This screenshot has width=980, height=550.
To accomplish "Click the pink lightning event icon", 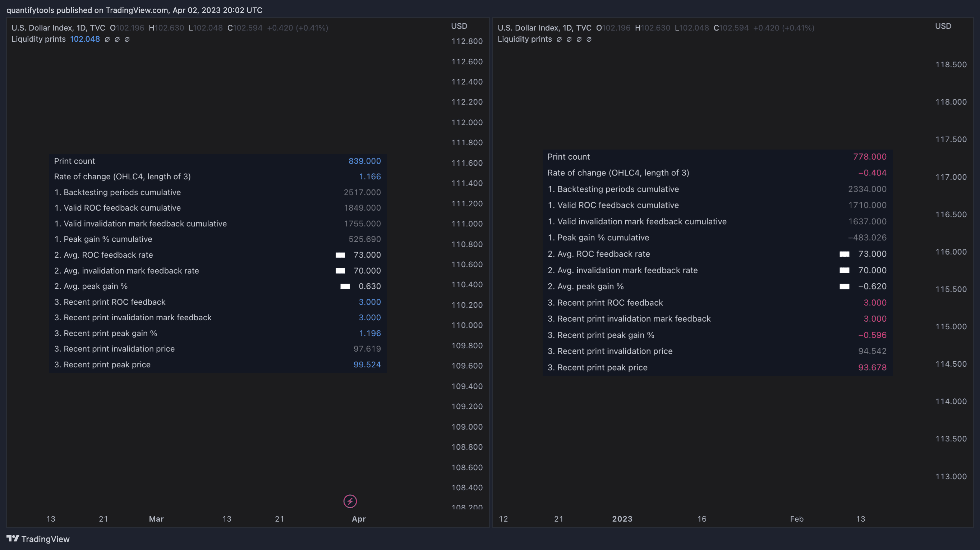I will coord(350,501).
